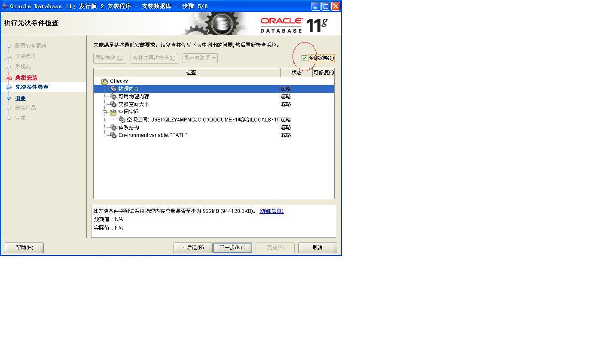This screenshot has width=592, height=364.
Task: Click the 忽略 status of 体系结构
Action: tap(286, 127)
